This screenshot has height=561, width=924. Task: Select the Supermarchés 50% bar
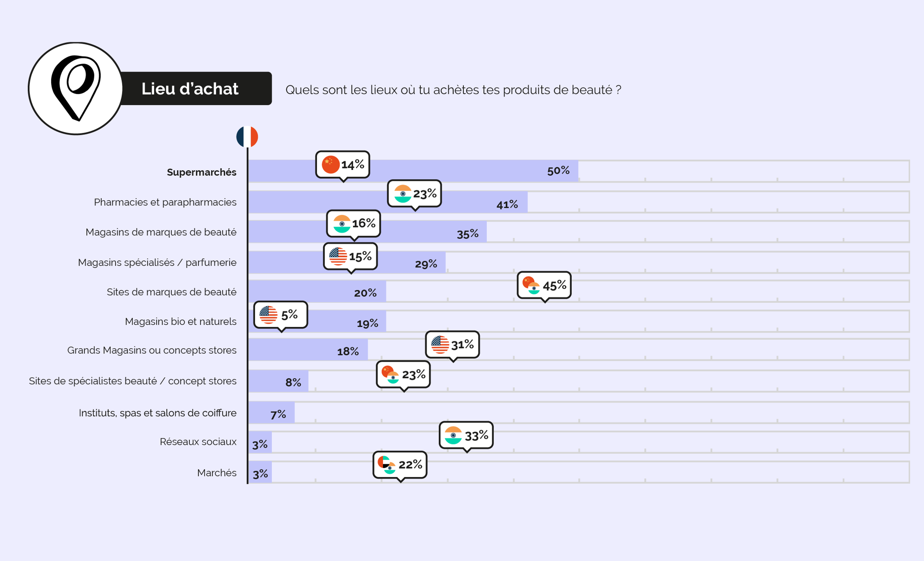tap(413, 171)
